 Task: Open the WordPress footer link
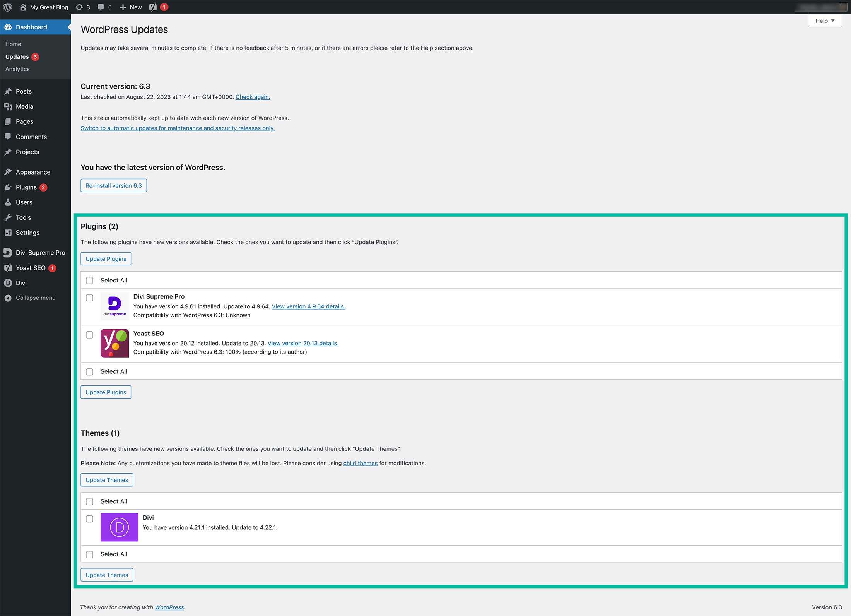(x=169, y=607)
